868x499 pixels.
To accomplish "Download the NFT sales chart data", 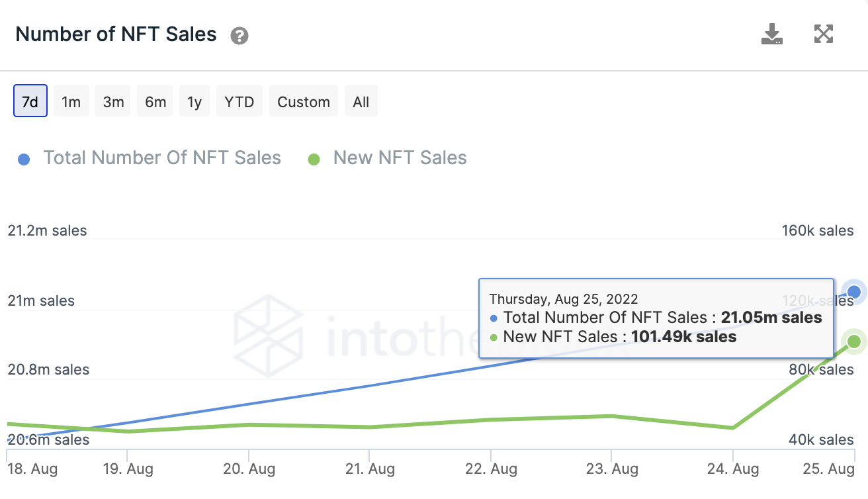I will [x=772, y=34].
